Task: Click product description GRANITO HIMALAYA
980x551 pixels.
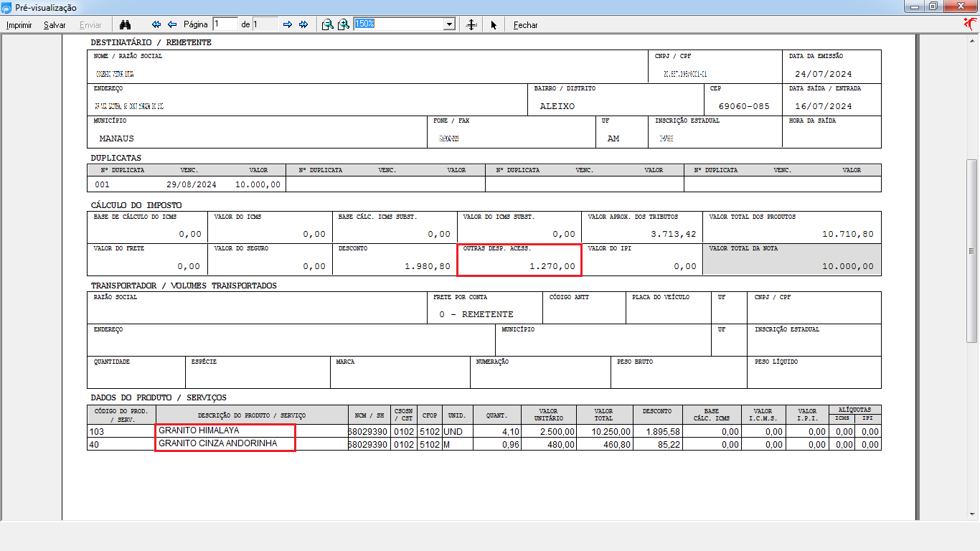Action: point(199,430)
